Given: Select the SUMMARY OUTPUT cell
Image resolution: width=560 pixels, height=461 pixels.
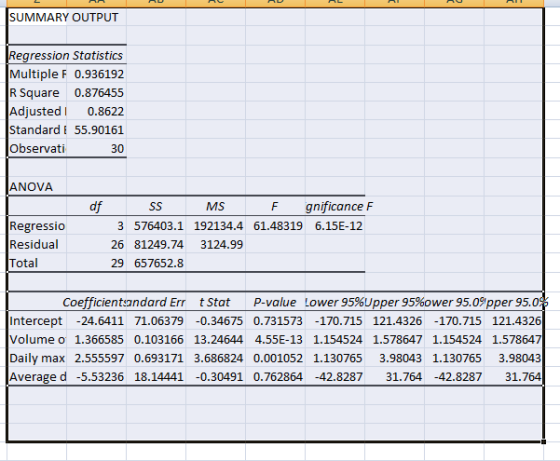Looking at the screenshot, I should [x=37, y=17].
